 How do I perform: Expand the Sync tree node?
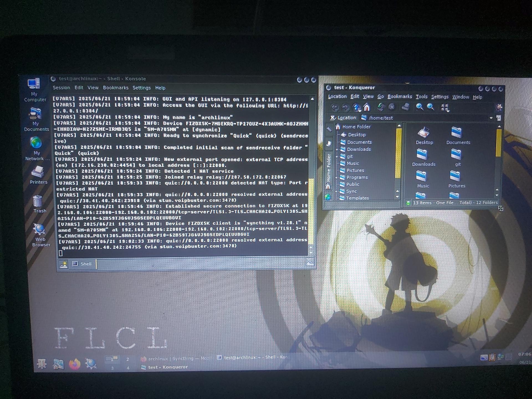click(336, 191)
